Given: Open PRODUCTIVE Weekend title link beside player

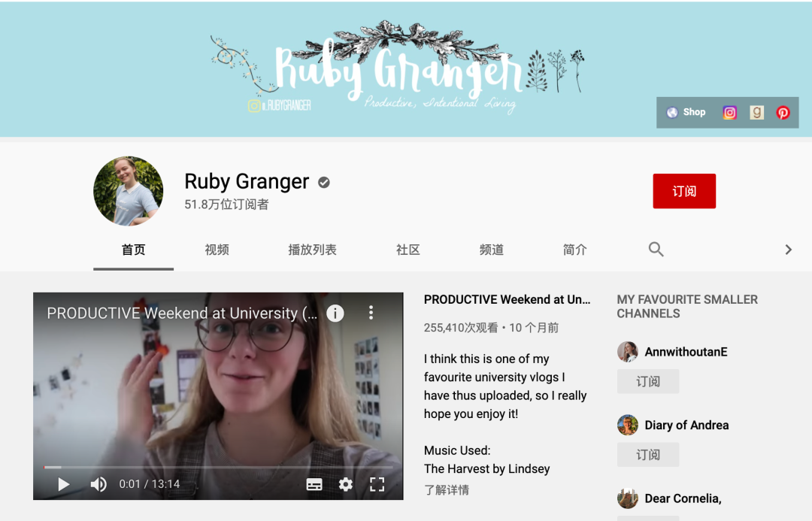Looking at the screenshot, I should click(x=507, y=299).
